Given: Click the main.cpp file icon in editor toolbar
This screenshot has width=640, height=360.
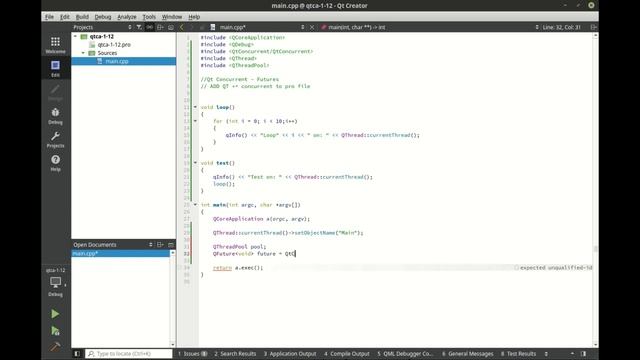Looking at the screenshot, I should 213,27.
